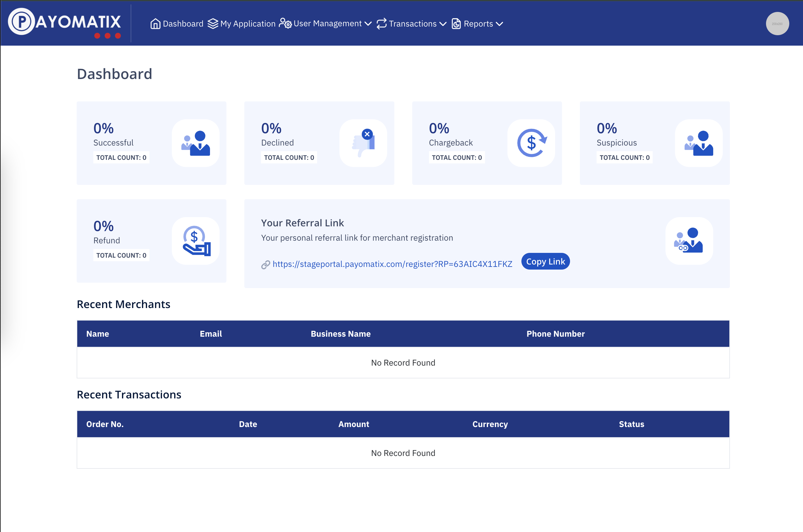The height and width of the screenshot is (532, 803).
Task: Click the Successful TOTAL COUNT badge
Action: tap(121, 157)
